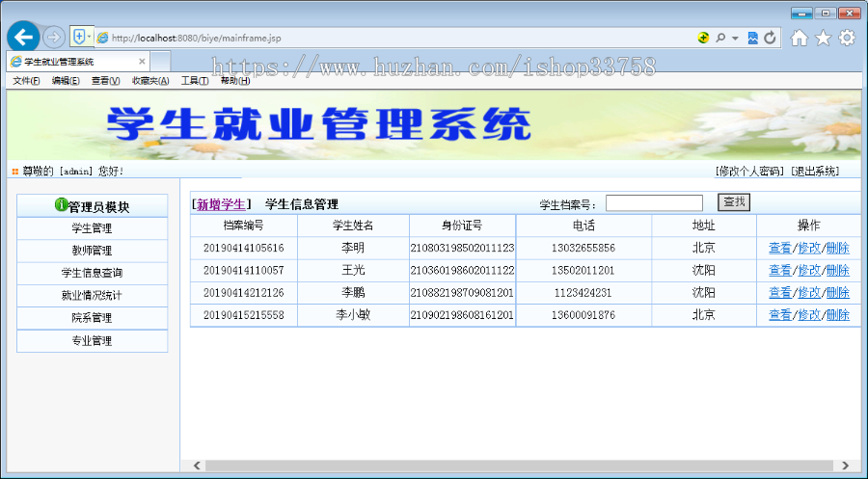Click the 新增学生 link
Screen dimensions: 868x479
point(221,204)
